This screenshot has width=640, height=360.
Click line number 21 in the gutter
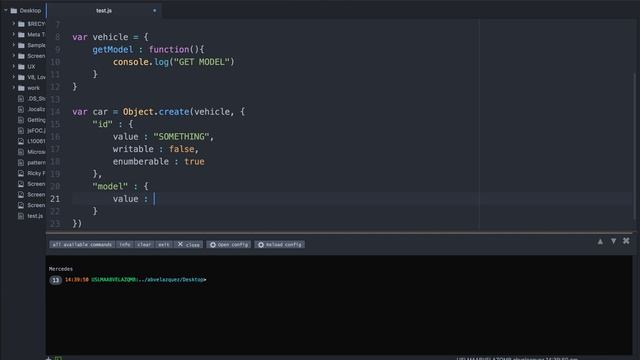[x=55, y=199]
